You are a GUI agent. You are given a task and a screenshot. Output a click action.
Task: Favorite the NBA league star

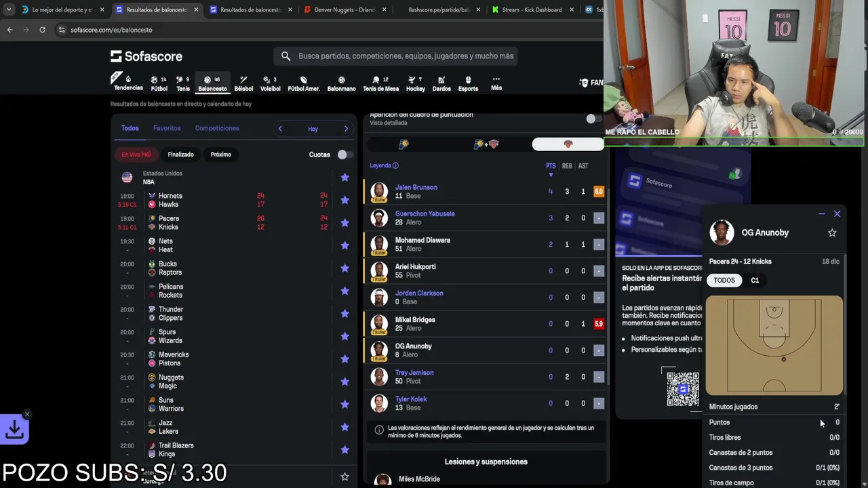click(x=344, y=178)
